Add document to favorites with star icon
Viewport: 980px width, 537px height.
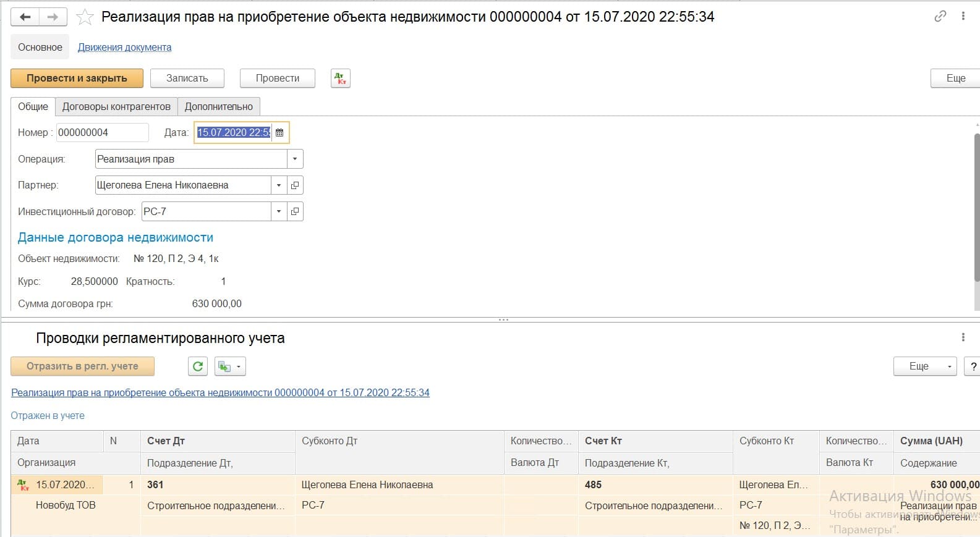85,17
